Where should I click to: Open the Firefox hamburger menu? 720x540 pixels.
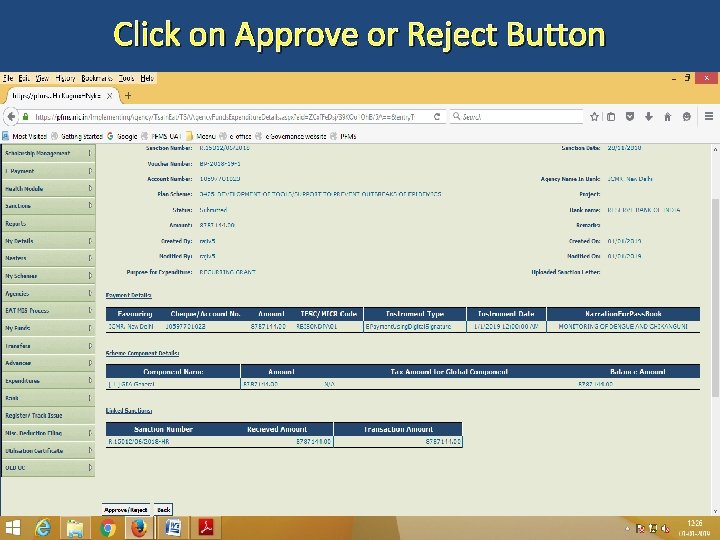pyautogui.click(x=709, y=117)
